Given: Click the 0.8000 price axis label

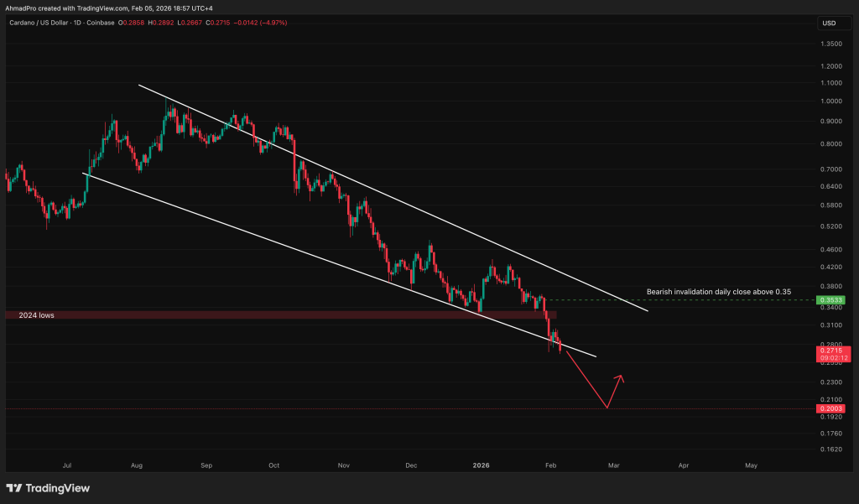Looking at the screenshot, I should pyautogui.click(x=831, y=144).
